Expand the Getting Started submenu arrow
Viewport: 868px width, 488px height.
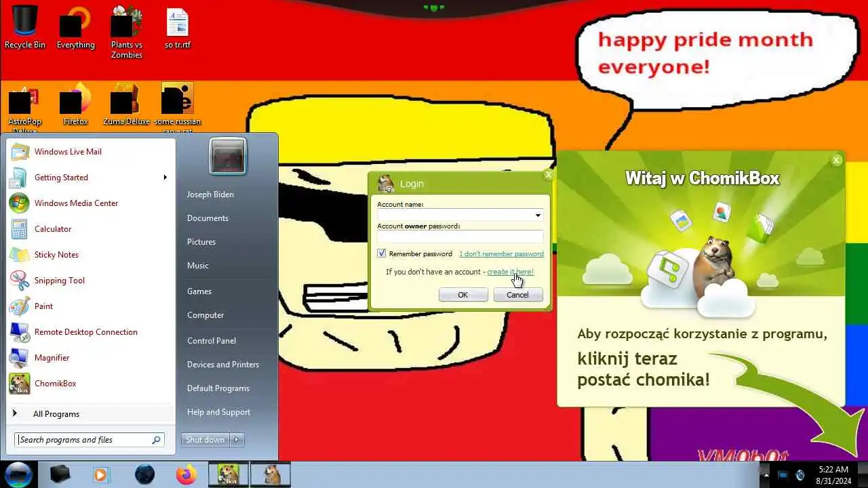(x=165, y=178)
